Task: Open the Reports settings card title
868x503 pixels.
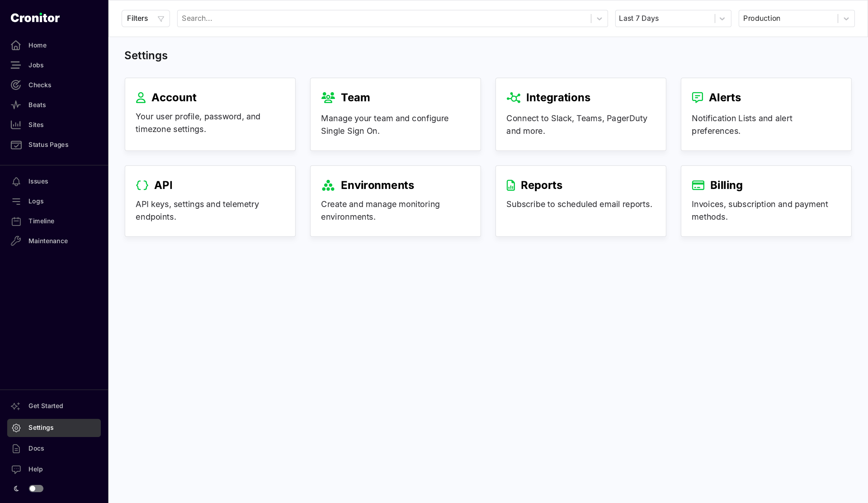Action: [542, 185]
